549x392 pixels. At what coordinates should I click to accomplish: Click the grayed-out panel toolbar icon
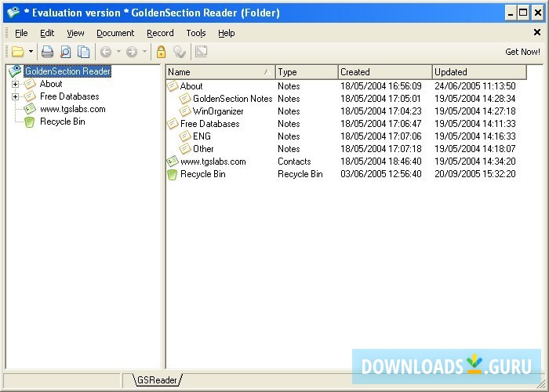point(202,52)
